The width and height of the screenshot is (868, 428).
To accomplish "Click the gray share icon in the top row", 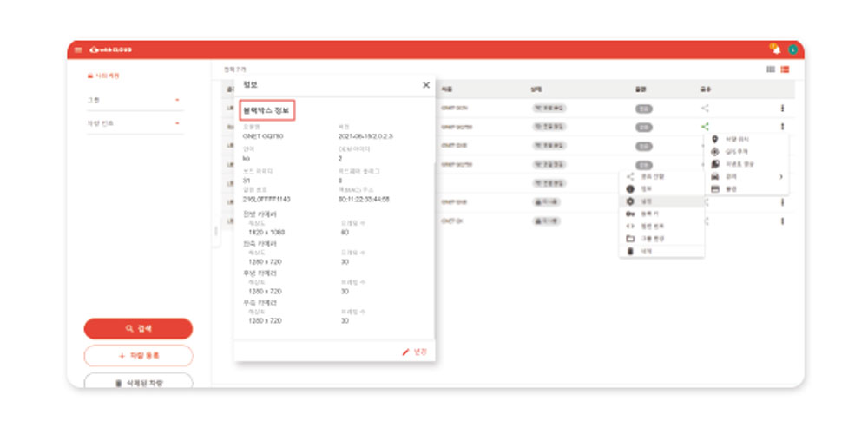I will click(705, 108).
